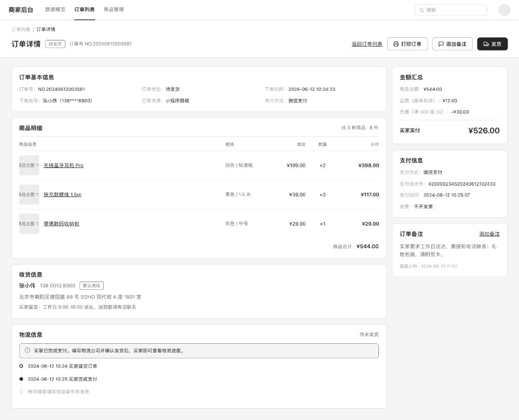Open the 无线蓝牙耳机 Pro product link

(x=63, y=165)
